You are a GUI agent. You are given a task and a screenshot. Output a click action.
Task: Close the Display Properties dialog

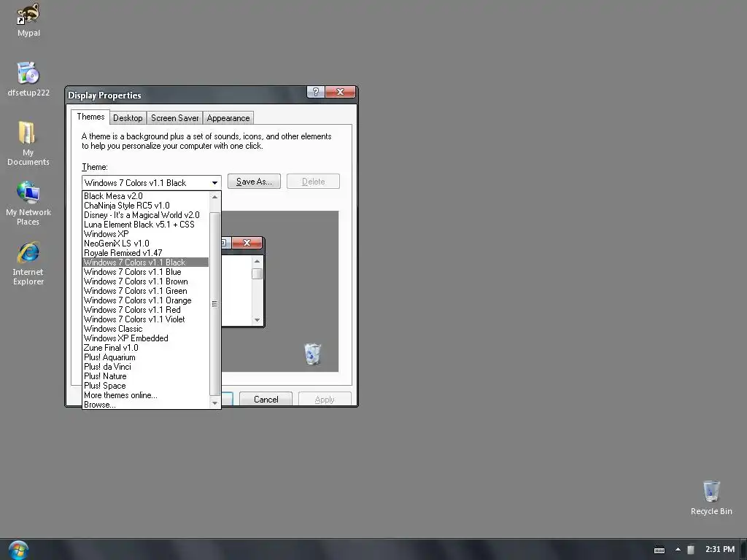[x=340, y=92]
